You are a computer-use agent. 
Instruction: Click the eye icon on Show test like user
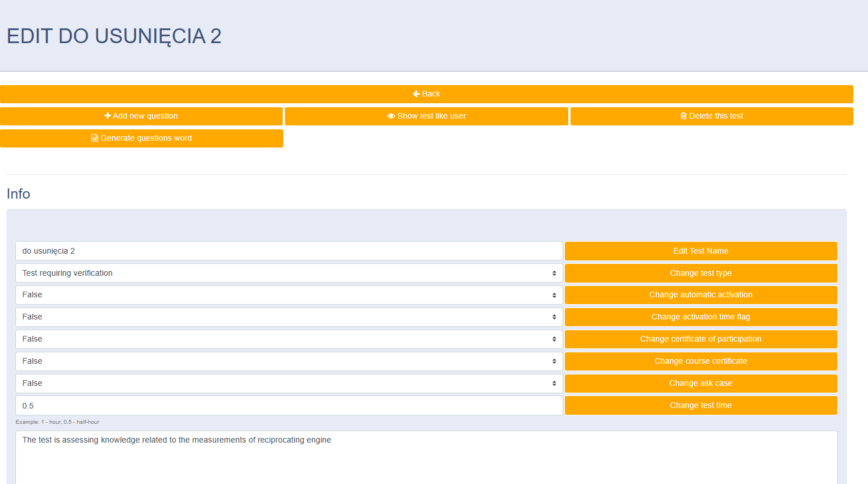[391, 116]
